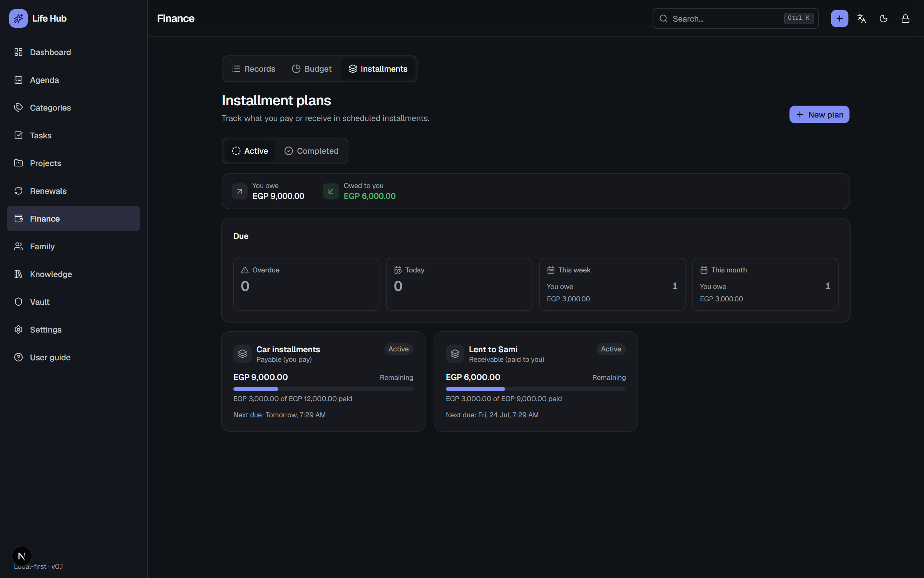This screenshot has width=924, height=578.
Task: Open the Today due card
Action: click(x=459, y=284)
